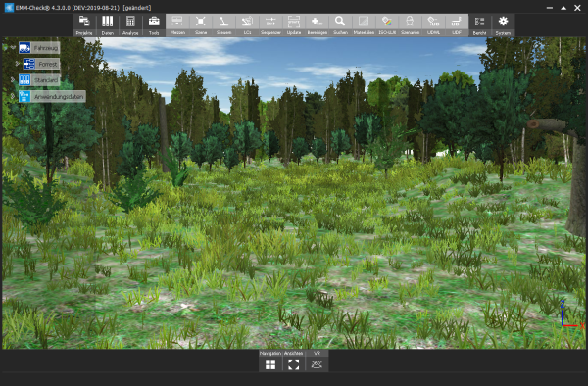Minimize the EMM-Check window
The image size is (588, 386).
550,8
